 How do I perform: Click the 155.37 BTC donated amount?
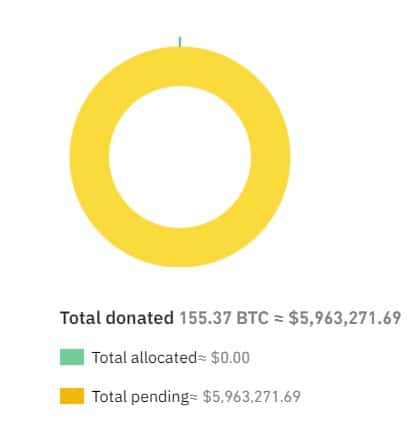coord(224,318)
